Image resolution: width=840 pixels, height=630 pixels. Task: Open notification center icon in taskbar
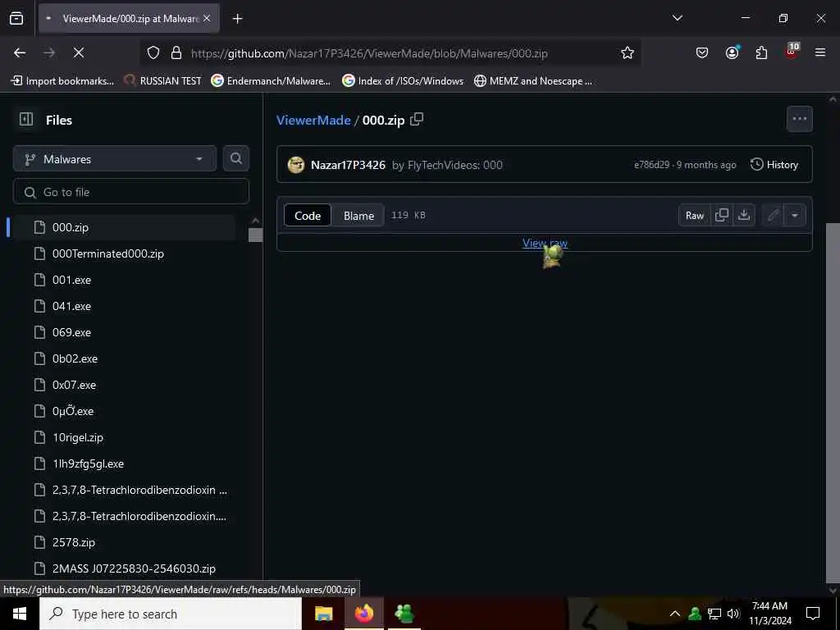point(813,614)
